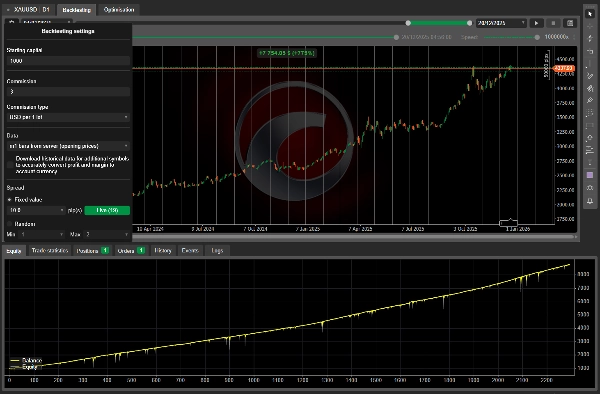
Task: Open the Trade statistics tab
Action: (50, 251)
